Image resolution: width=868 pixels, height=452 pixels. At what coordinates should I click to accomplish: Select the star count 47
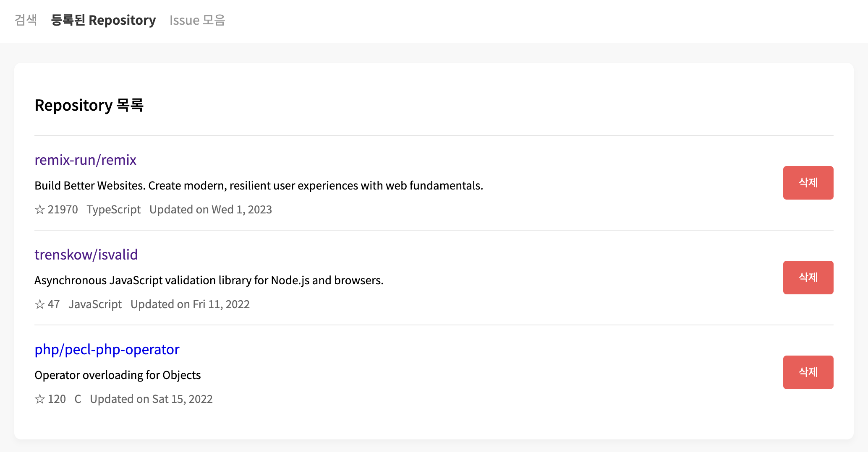(54, 305)
